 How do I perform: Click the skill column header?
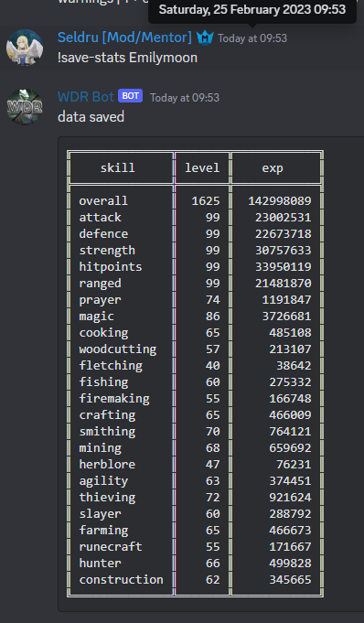coord(117,168)
